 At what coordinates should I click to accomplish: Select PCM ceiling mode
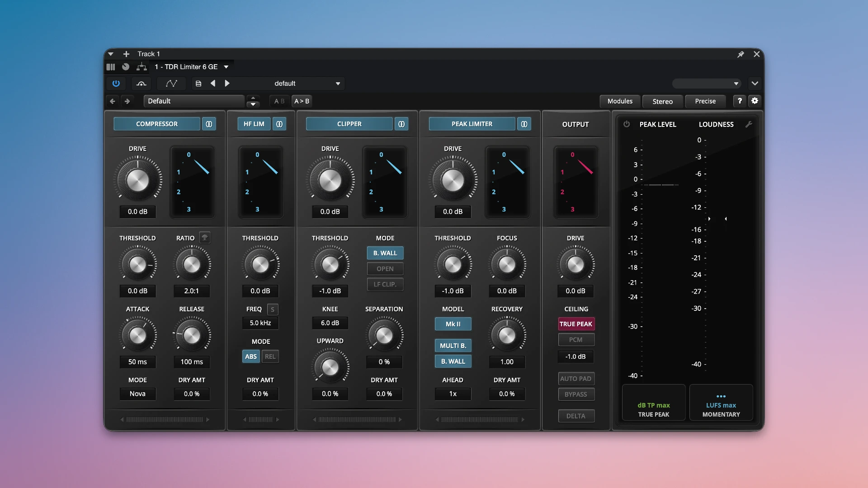point(576,340)
